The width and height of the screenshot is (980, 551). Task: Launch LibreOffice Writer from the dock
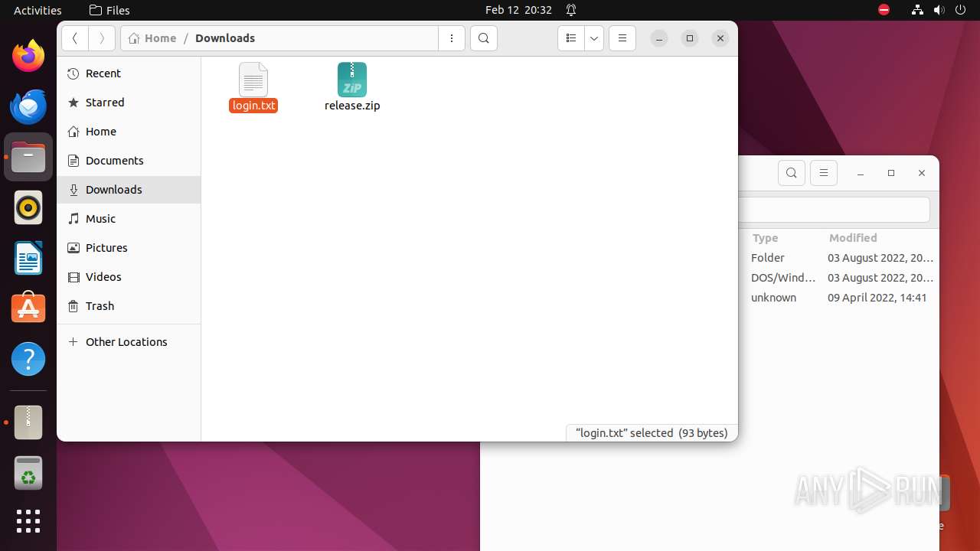click(x=28, y=258)
